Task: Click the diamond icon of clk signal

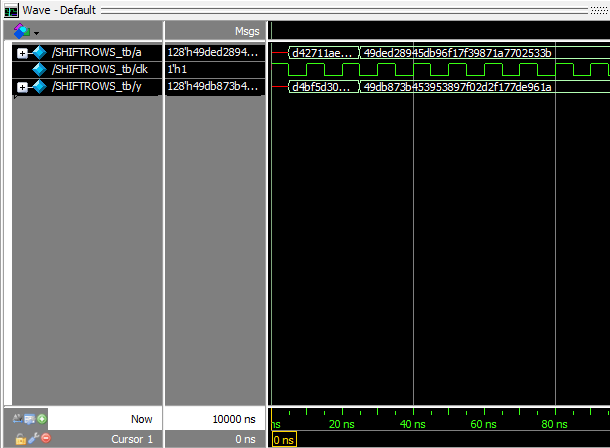Action: click(x=39, y=70)
